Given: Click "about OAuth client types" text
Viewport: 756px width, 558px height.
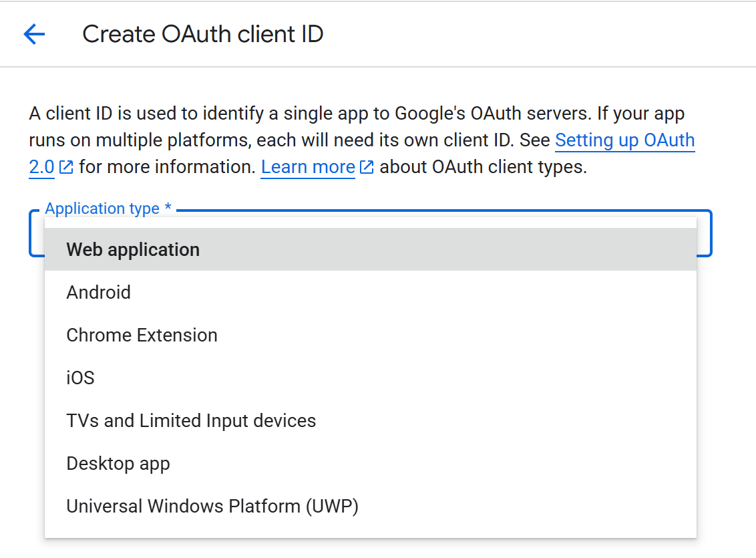Looking at the screenshot, I should 484,167.
